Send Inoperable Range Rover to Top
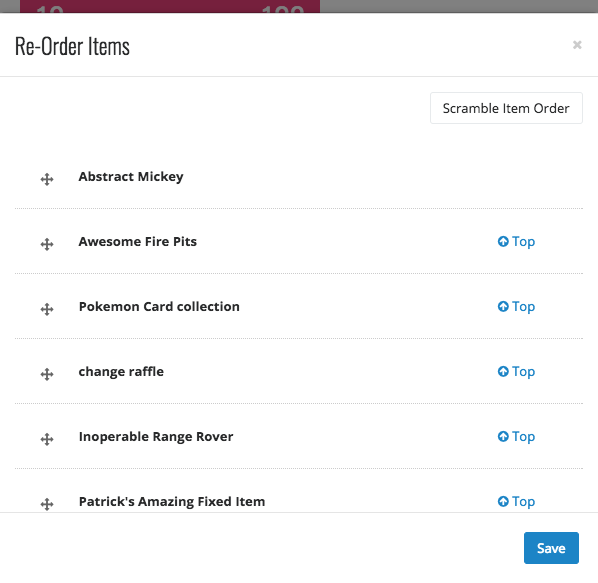The height and width of the screenshot is (583, 598). (516, 437)
